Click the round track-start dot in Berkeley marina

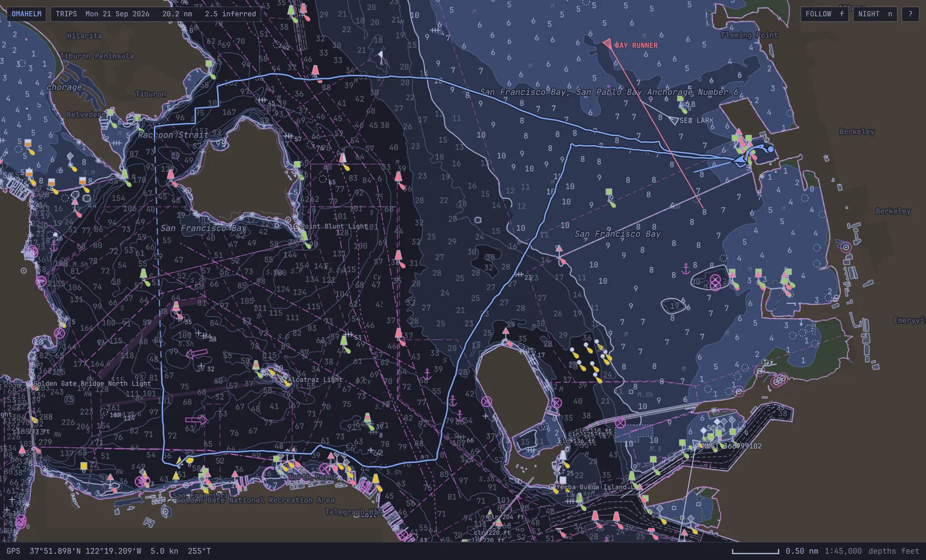coord(771,149)
